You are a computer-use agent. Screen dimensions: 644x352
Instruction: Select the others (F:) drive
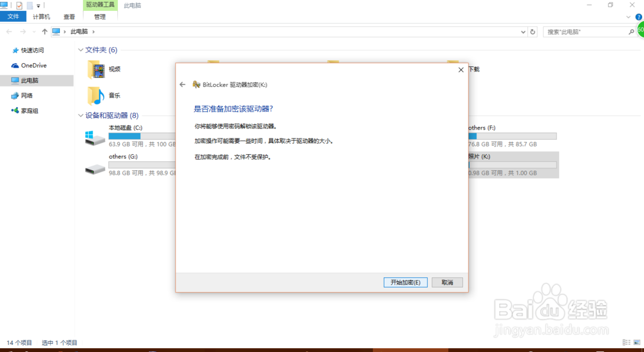point(513,135)
